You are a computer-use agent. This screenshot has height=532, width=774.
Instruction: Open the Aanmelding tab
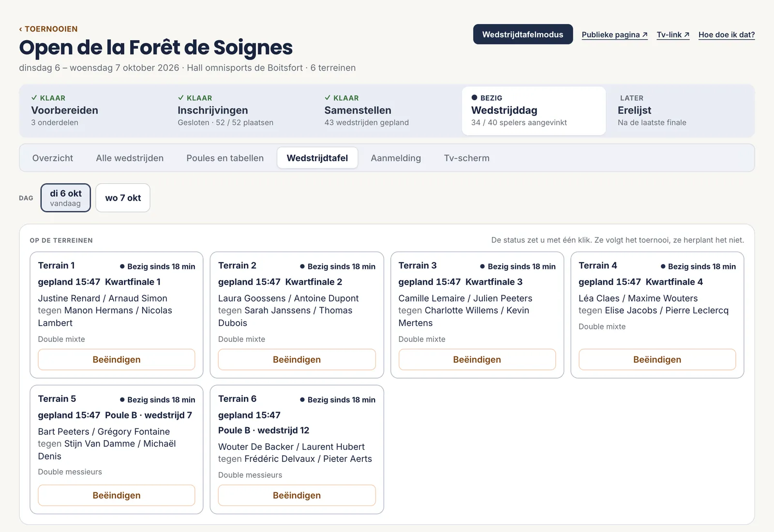[x=396, y=158]
